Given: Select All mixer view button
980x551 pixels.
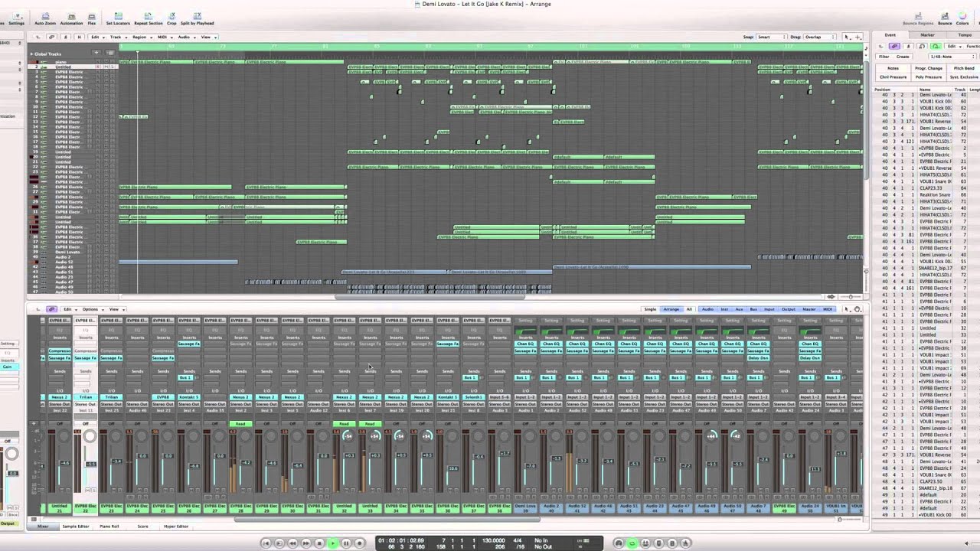Looking at the screenshot, I should point(689,309).
